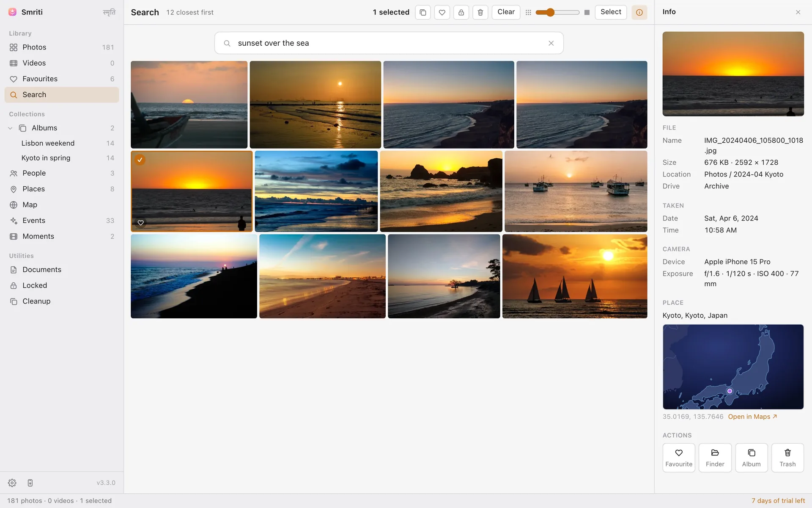Lock selected photo with padlock icon
Viewport: 812px width, 508px height.
(461, 12)
